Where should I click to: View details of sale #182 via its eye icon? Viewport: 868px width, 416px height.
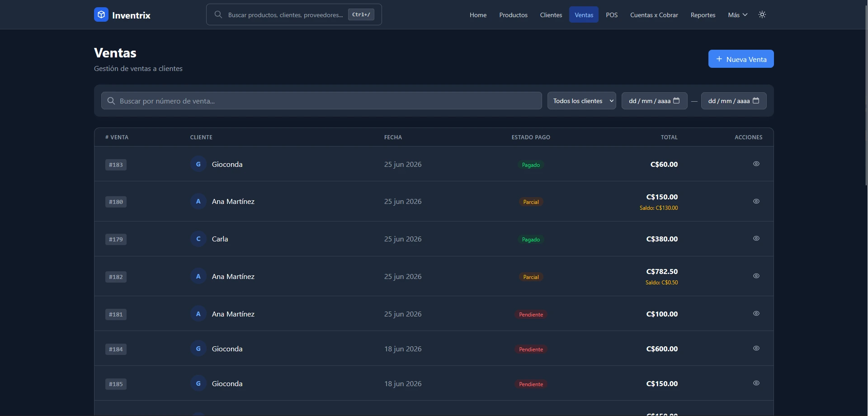point(756,276)
